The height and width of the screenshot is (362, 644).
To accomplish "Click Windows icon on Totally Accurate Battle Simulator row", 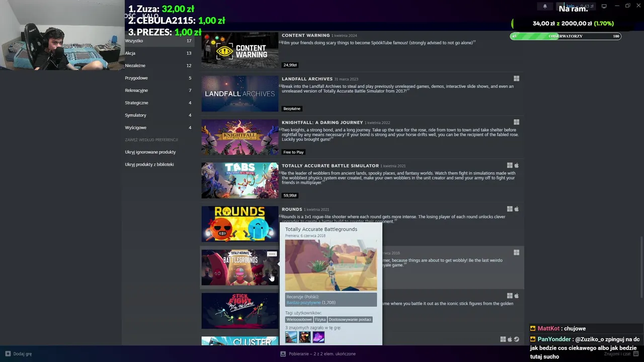I will 510,165.
